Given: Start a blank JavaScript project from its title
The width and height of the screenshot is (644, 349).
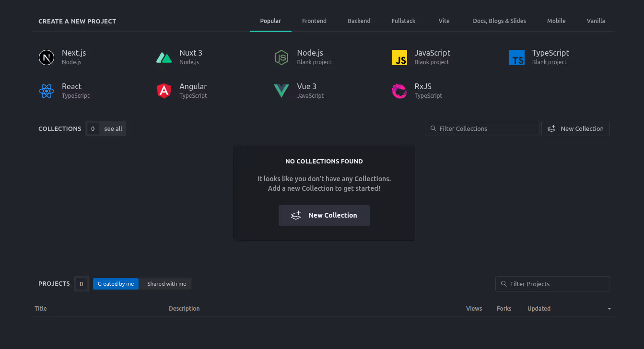Looking at the screenshot, I should click(x=433, y=53).
